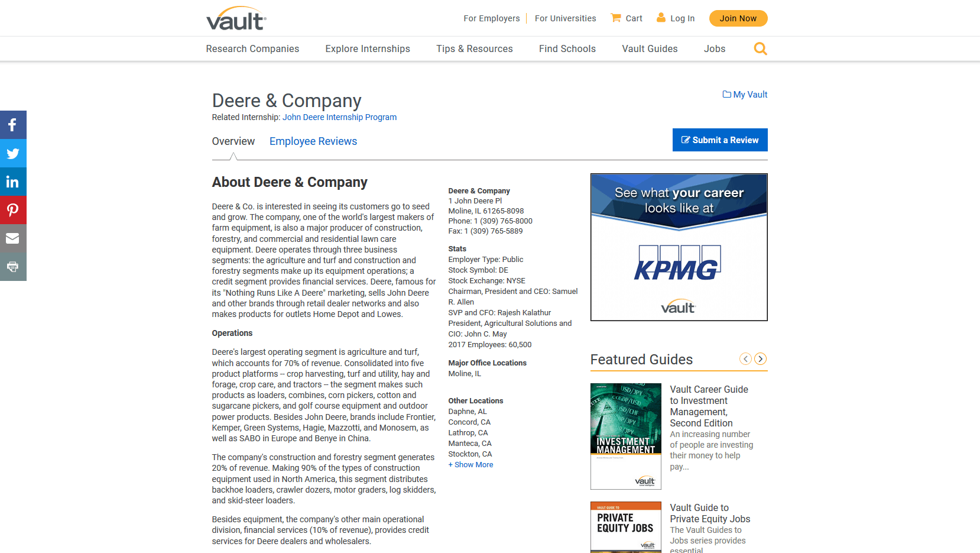Click the Stockton, CA location
The width and height of the screenshot is (980, 553).
[470, 454]
